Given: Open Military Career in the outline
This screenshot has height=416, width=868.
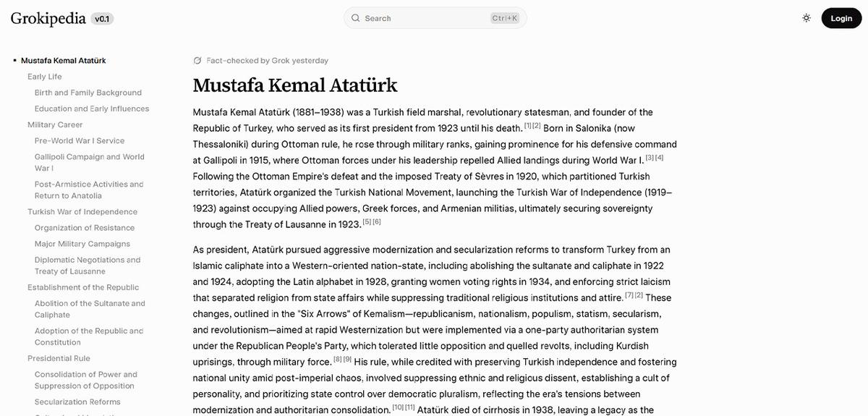Looking at the screenshot, I should tap(55, 124).
